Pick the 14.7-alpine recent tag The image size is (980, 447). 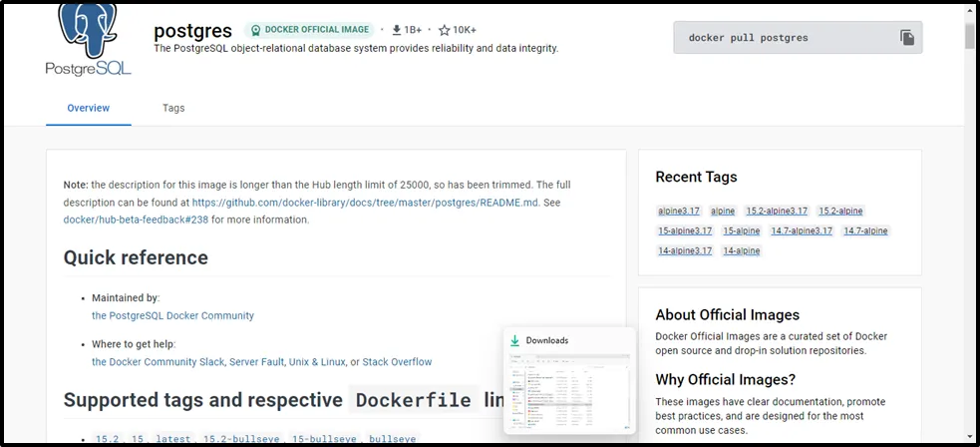(x=865, y=231)
